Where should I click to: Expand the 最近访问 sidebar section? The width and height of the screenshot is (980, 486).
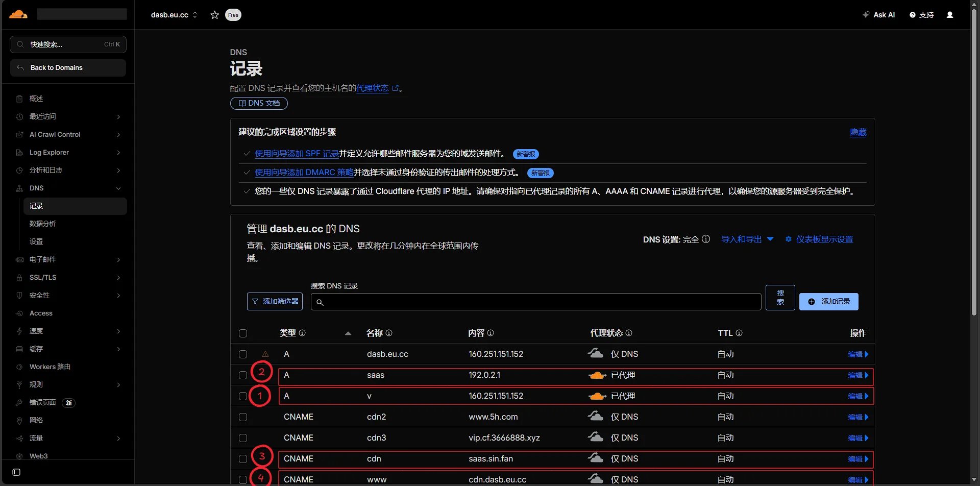tap(118, 117)
